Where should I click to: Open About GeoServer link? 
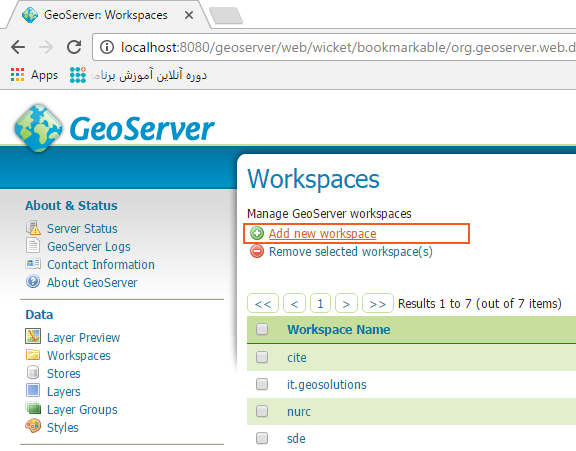click(92, 282)
